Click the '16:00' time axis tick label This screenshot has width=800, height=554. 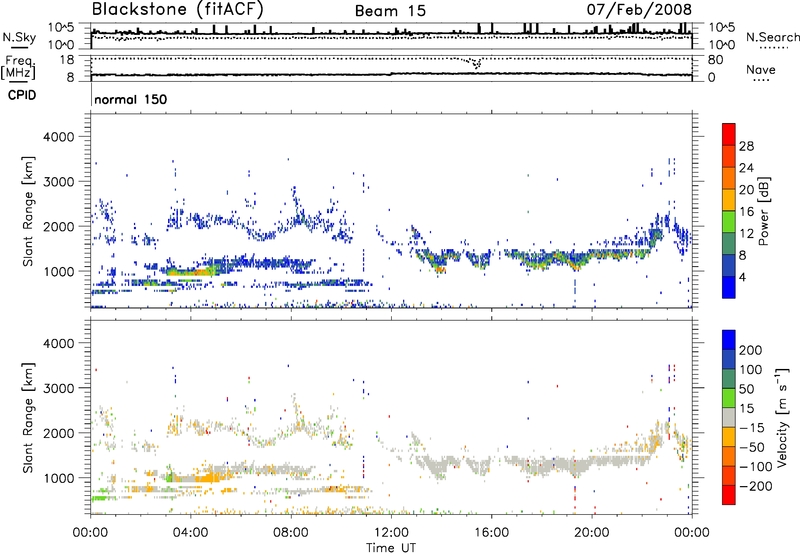tap(491, 533)
